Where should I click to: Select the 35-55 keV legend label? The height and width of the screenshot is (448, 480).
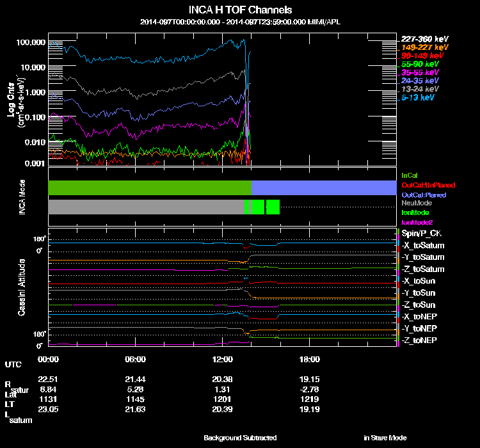pos(420,72)
